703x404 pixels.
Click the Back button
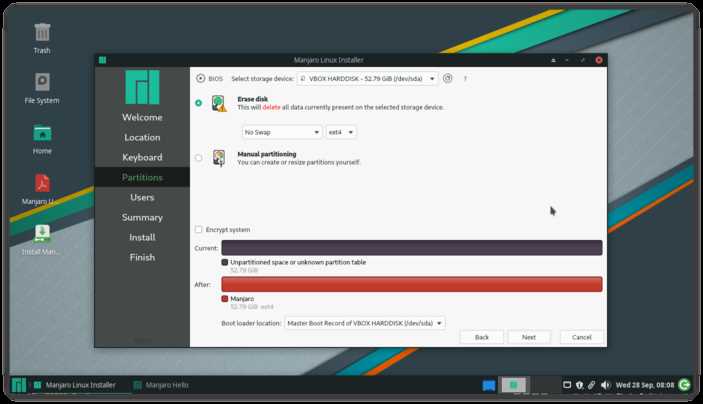click(x=482, y=337)
